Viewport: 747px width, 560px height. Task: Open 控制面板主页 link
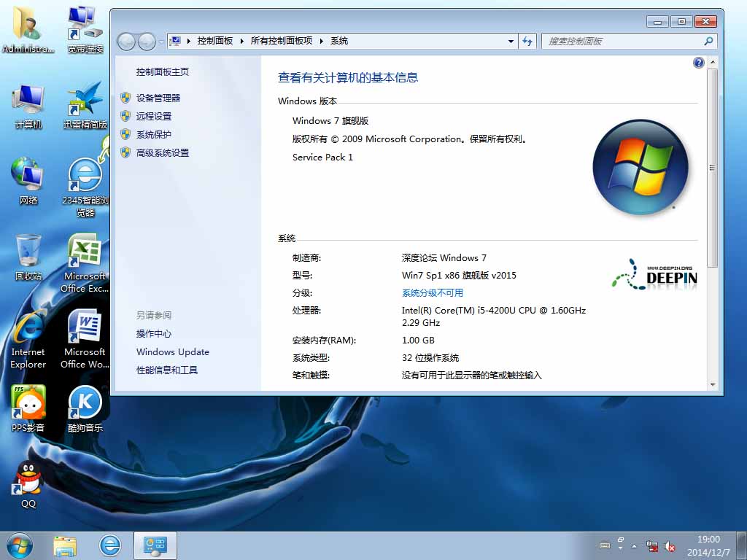coord(163,72)
